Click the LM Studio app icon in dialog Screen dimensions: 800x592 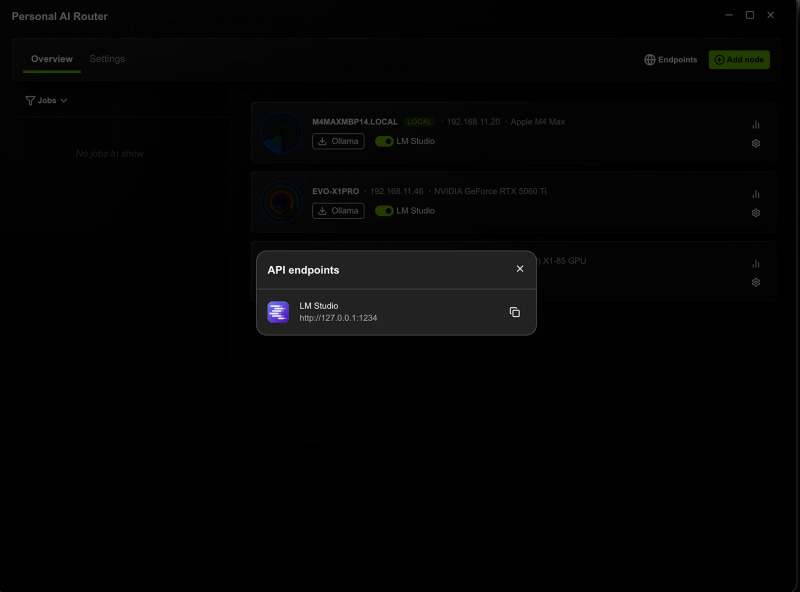[278, 312]
